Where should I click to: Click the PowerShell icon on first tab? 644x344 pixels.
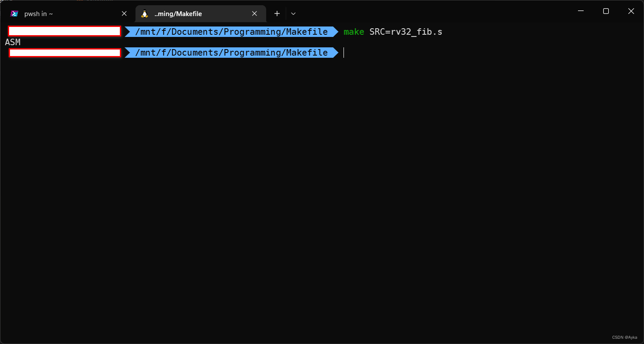click(15, 14)
